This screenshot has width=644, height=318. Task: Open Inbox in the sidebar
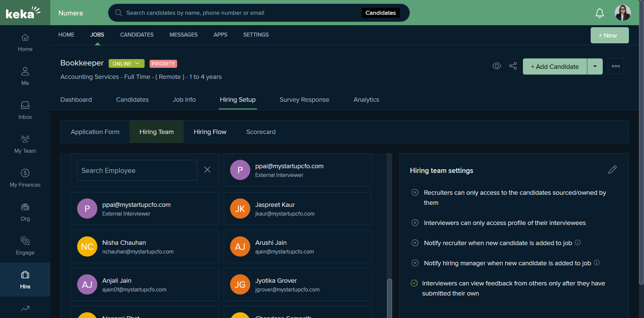point(25,110)
